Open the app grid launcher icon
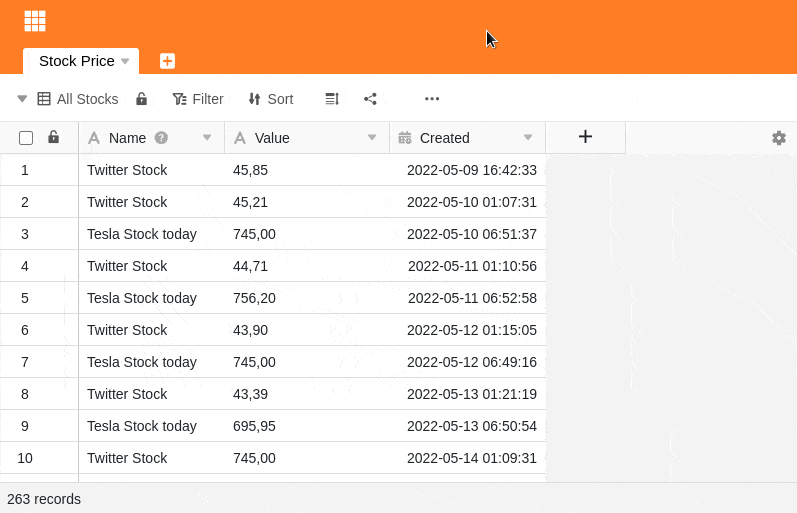The width and height of the screenshot is (797, 513). (x=35, y=21)
